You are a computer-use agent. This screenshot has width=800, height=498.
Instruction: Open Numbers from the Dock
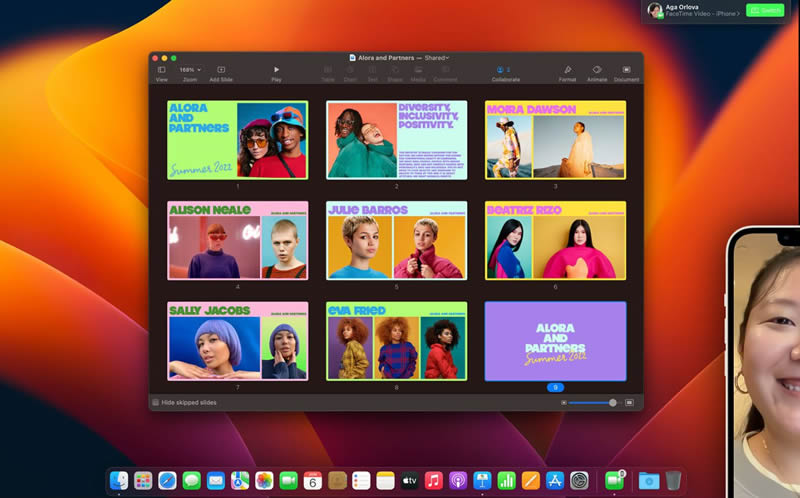tap(506, 481)
